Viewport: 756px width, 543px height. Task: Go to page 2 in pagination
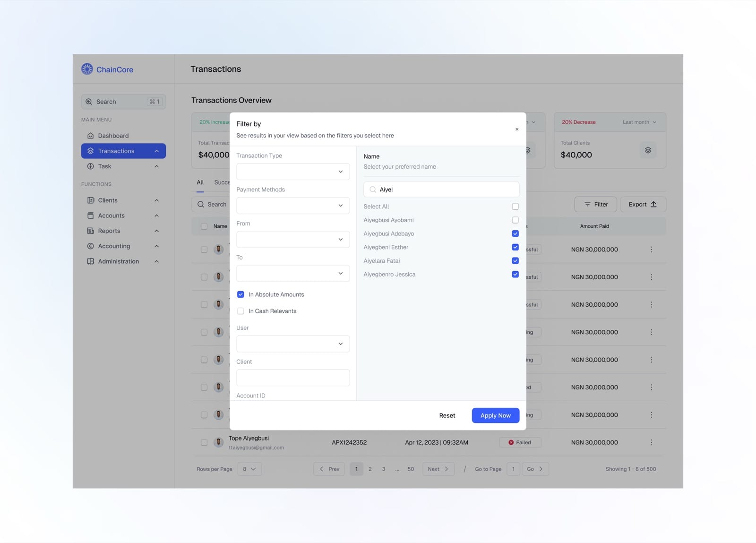(x=370, y=469)
